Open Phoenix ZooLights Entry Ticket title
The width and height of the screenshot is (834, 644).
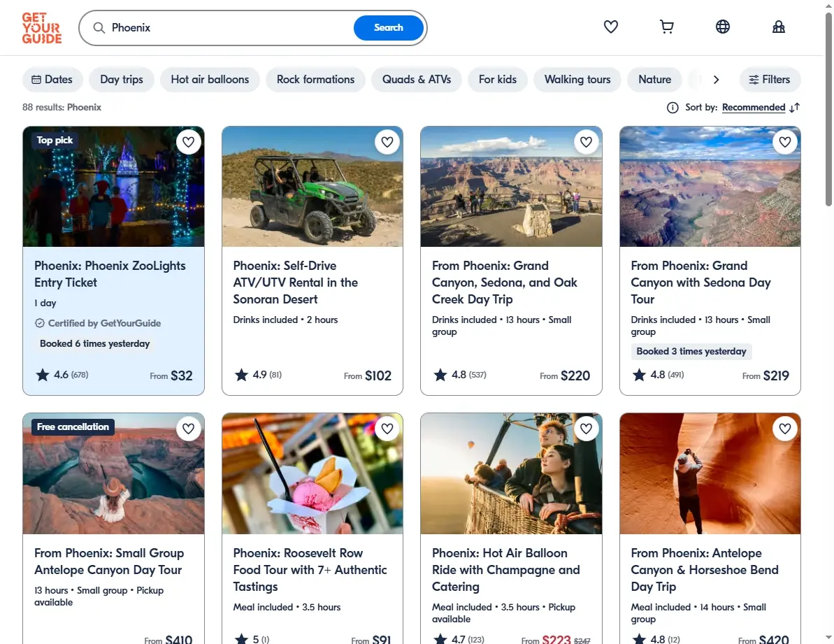[110, 274]
